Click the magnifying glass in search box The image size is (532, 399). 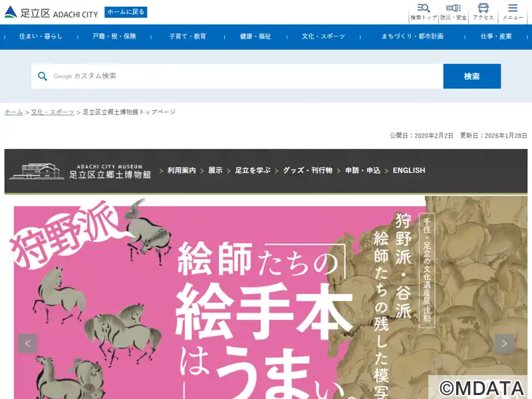43,76
